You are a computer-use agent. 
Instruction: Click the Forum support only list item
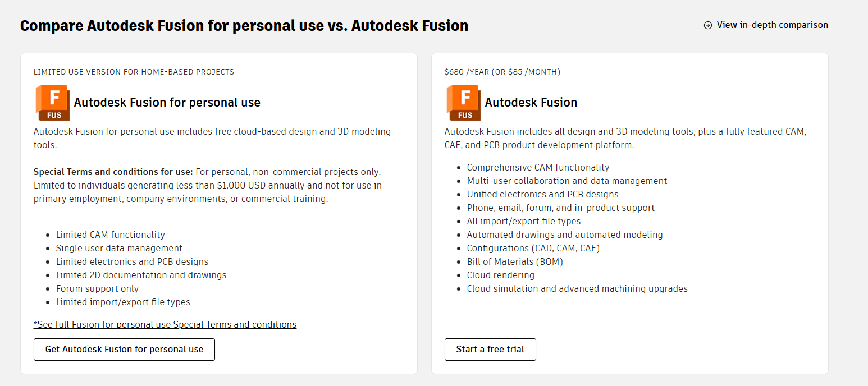(x=97, y=288)
